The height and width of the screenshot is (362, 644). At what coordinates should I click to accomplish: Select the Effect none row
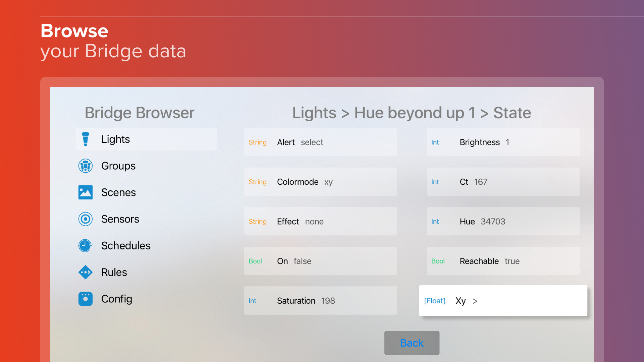(x=320, y=221)
